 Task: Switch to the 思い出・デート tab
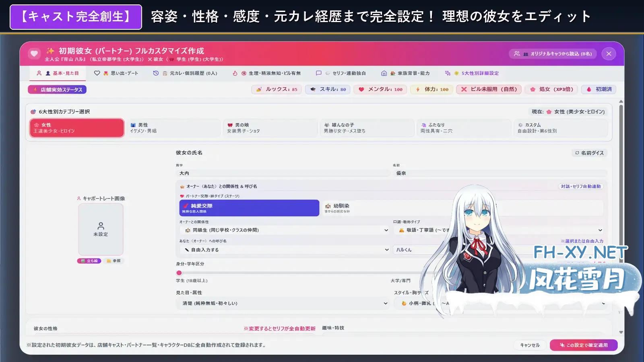(x=116, y=73)
